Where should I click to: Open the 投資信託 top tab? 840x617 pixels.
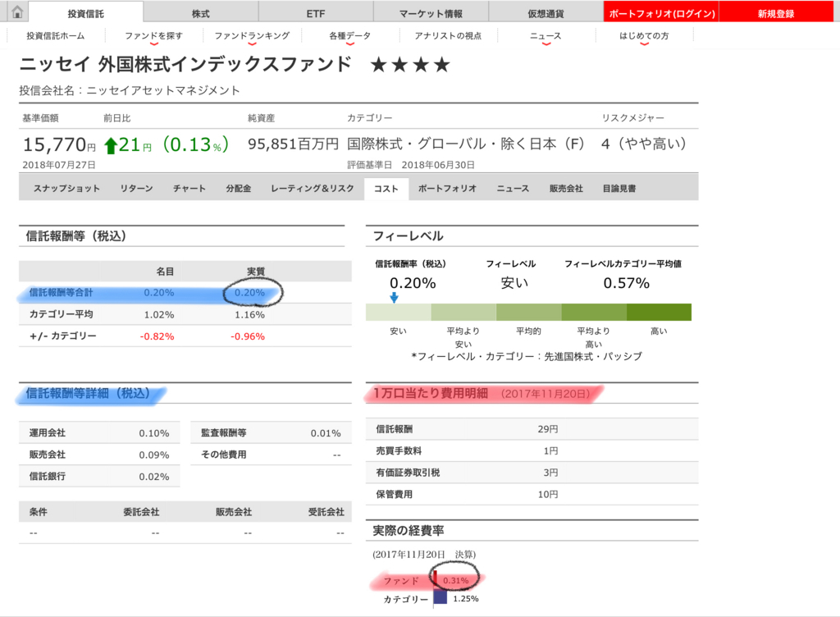pos(85,13)
